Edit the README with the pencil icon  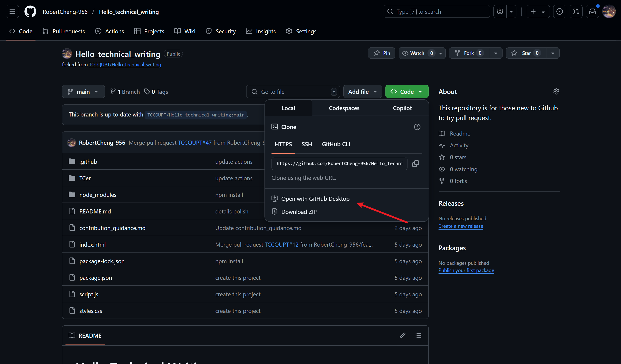point(402,335)
